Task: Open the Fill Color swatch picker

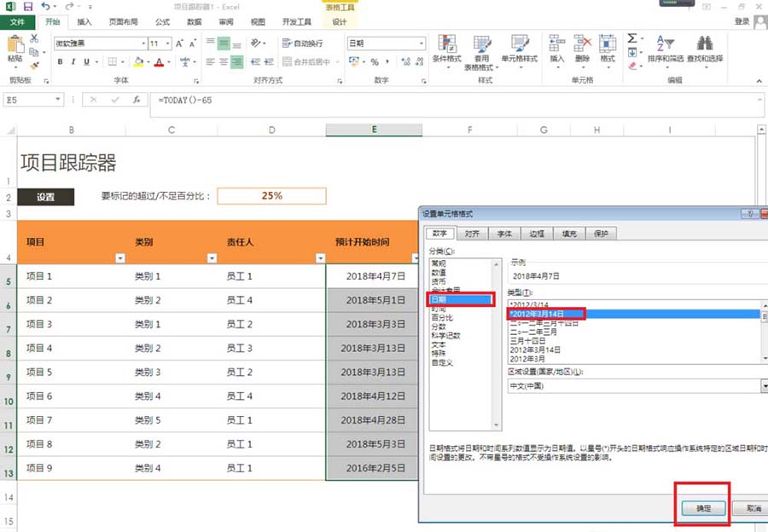Action: (139, 62)
